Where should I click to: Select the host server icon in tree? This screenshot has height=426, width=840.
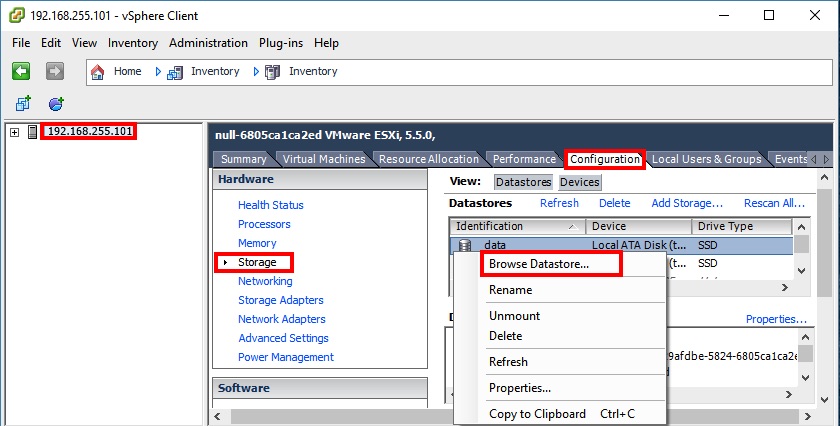click(x=32, y=132)
